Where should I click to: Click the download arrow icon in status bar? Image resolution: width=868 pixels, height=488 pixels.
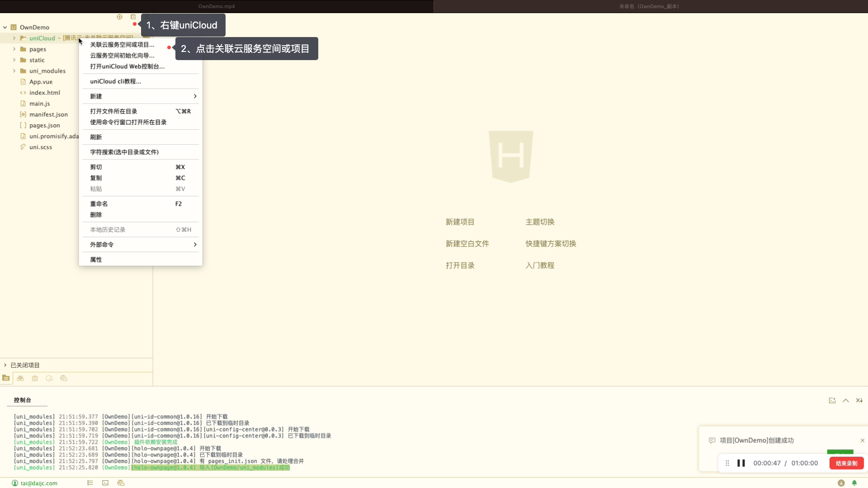(841, 483)
